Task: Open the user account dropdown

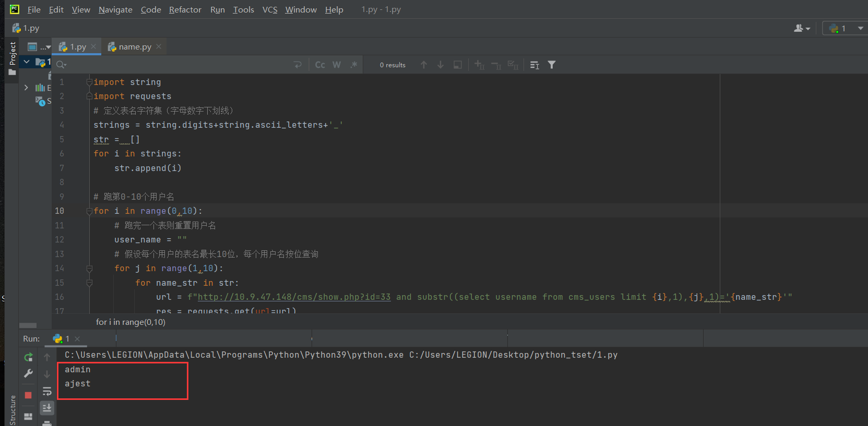Action: click(802, 28)
